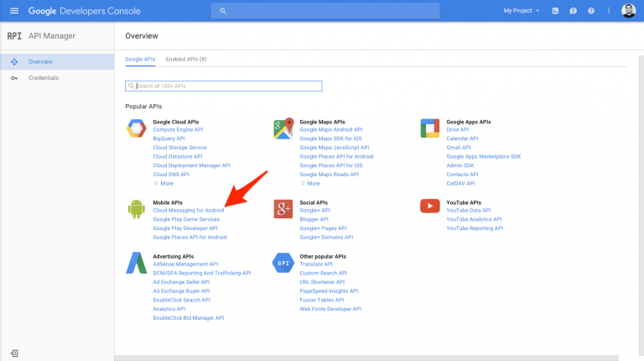
Task: Open Cloud Datastore API link
Action: point(178,157)
